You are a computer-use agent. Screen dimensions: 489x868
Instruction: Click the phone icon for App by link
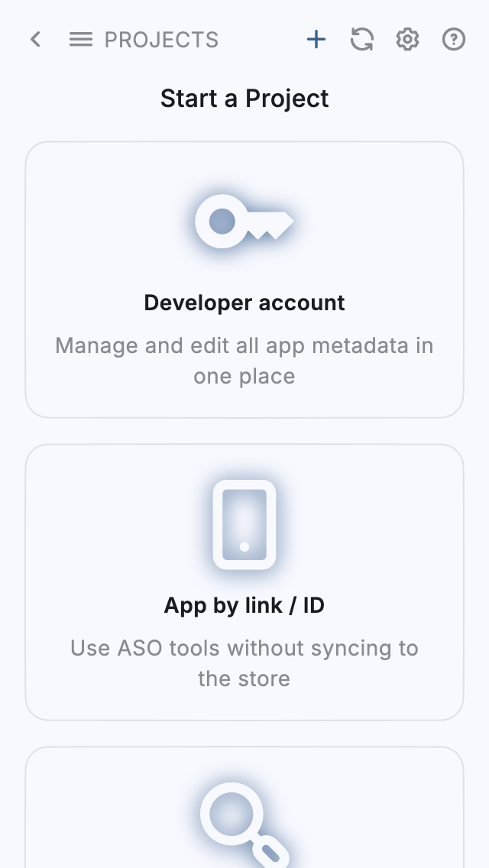pos(244,524)
